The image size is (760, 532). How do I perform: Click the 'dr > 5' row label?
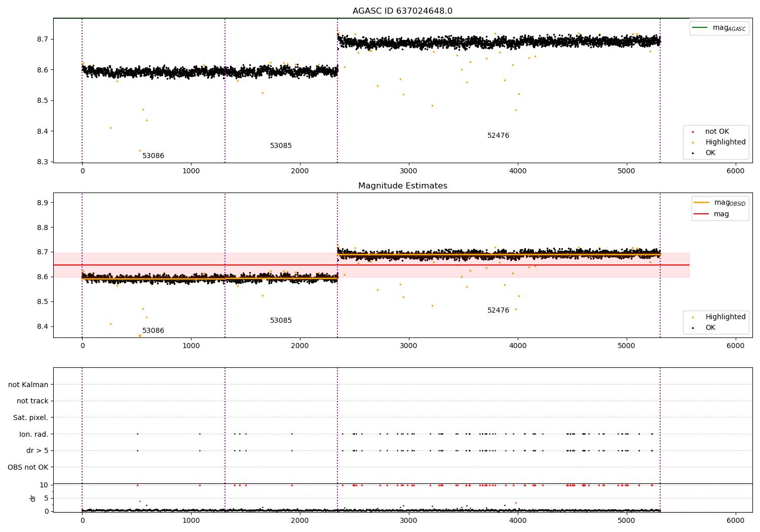37,450
